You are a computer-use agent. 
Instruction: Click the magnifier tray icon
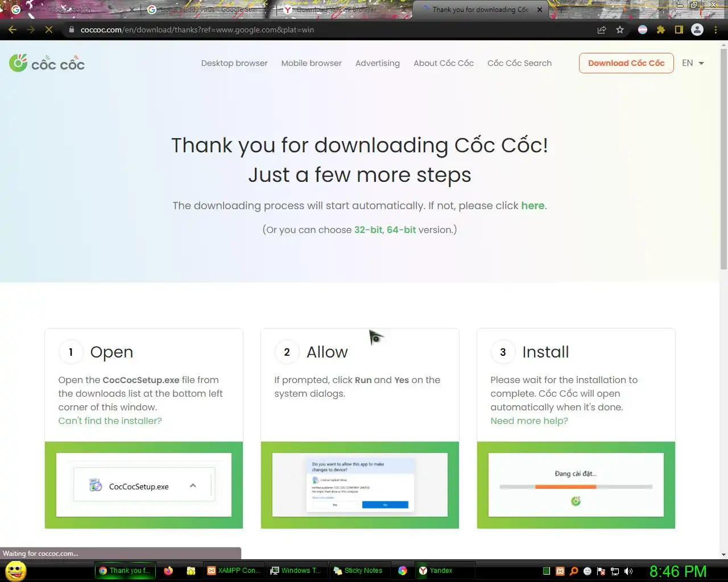(x=574, y=571)
